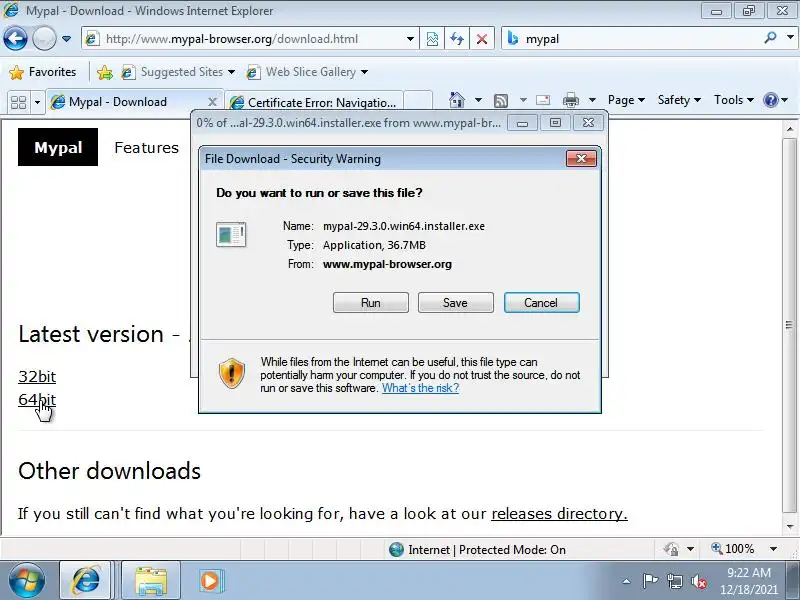Click the status bar privacy/security icon
This screenshot has width=800, height=600.
pyautogui.click(x=671, y=549)
